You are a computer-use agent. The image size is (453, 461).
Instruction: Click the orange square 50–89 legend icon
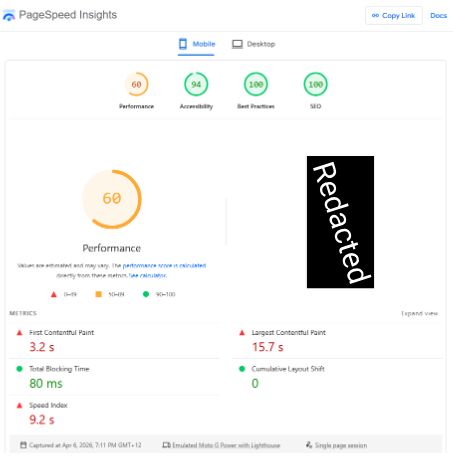99,294
